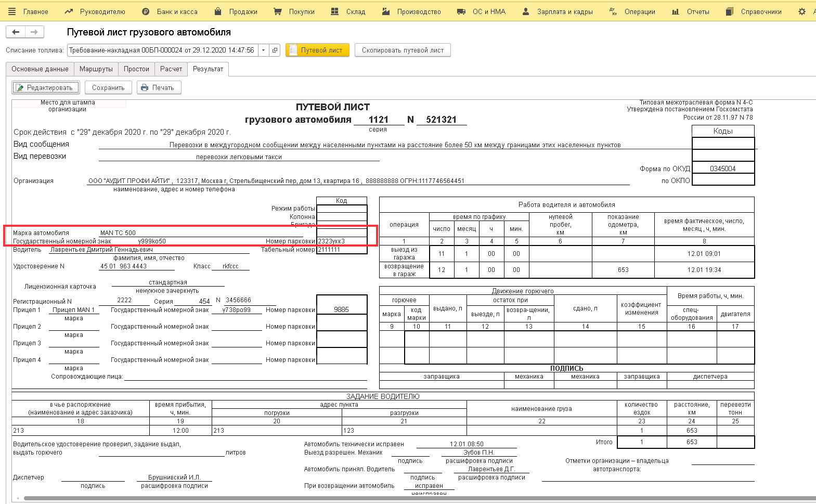Viewport: 816px width, 504px height.
Task: Open Зарплата и кадры section
Action: point(558,11)
